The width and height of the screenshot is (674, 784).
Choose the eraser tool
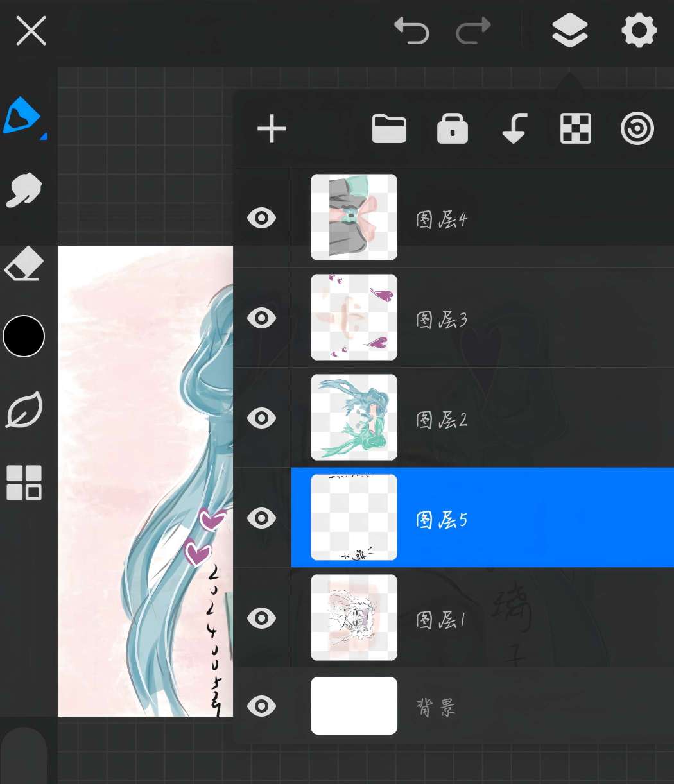pos(24,264)
